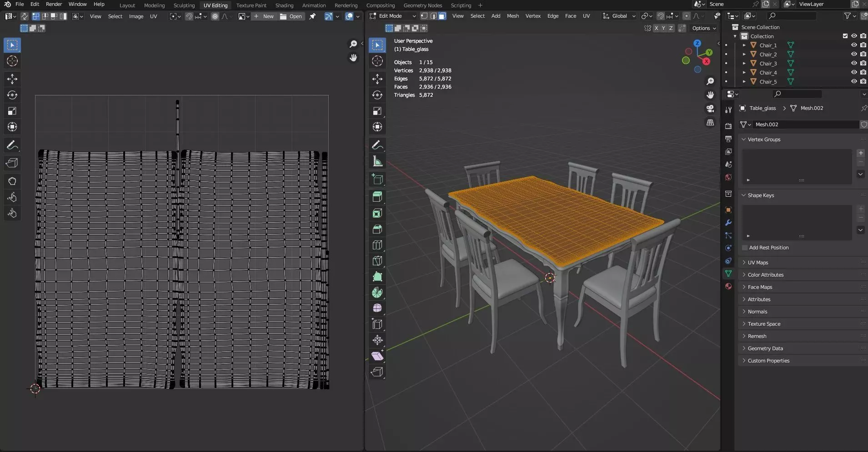
Task: Expand Chair_4 in the outliner
Action: pyautogui.click(x=744, y=73)
